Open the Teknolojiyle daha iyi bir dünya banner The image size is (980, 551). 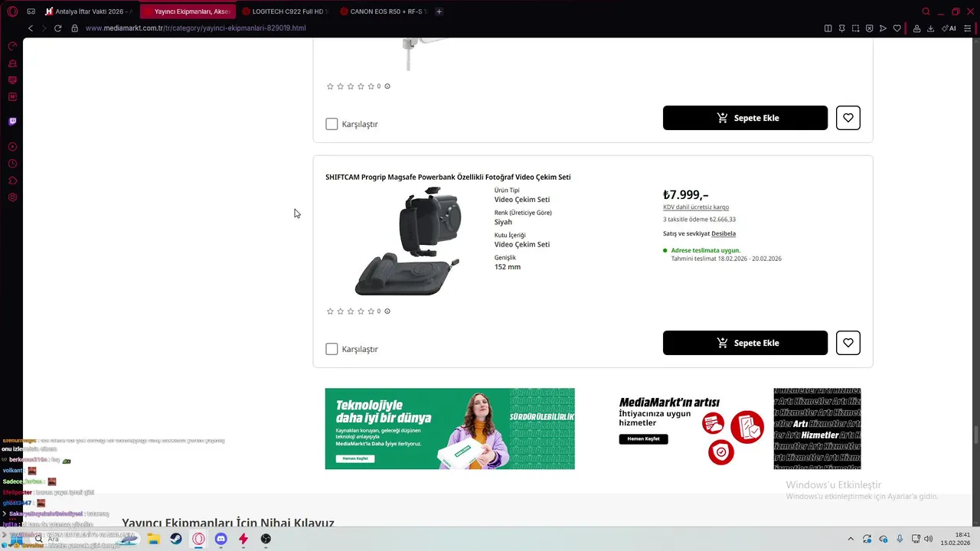(x=449, y=429)
